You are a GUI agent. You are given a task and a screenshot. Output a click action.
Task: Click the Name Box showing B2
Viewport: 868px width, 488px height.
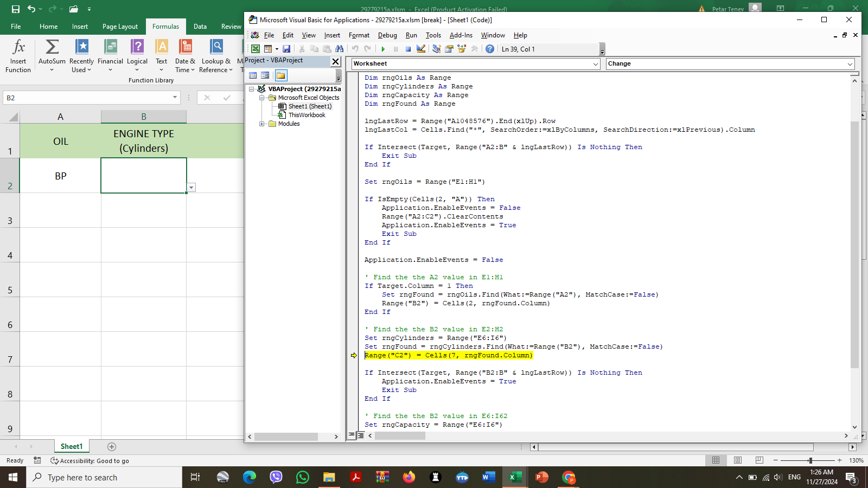pyautogui.click(x=87, y=98)
